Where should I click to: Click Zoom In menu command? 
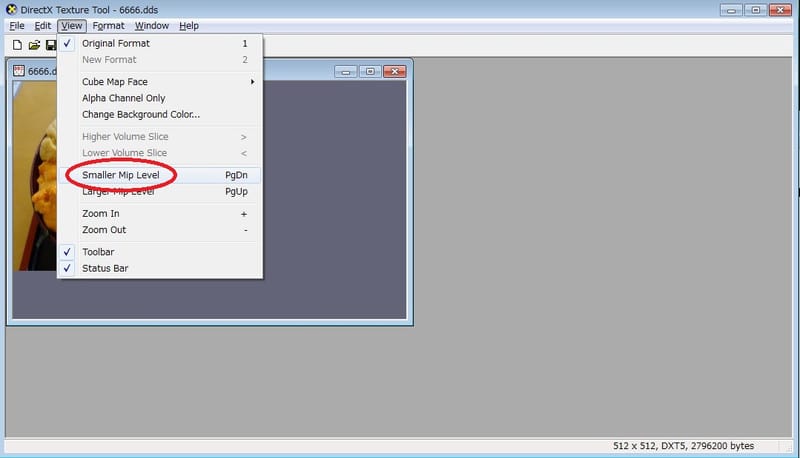point(101,214)
